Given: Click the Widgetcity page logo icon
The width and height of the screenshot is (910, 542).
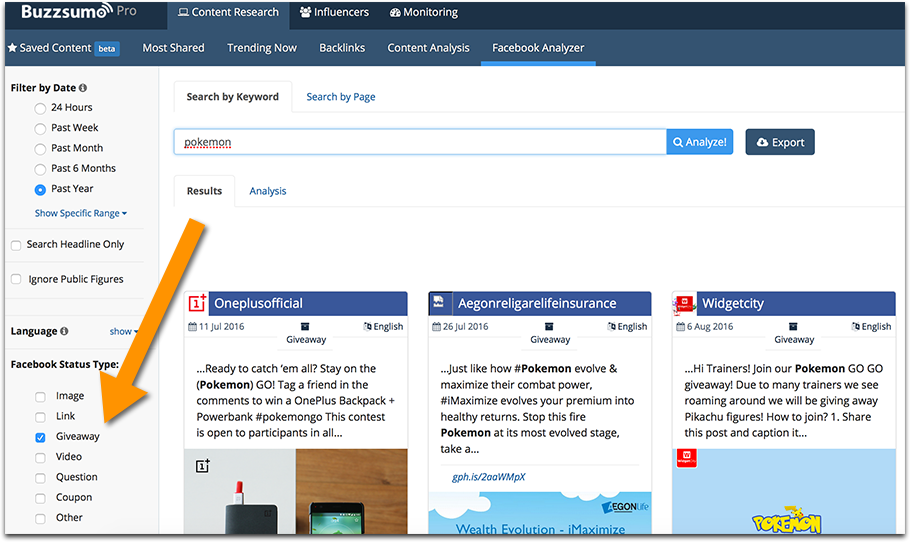Looking at the screenshot, I should click(684, 303).
